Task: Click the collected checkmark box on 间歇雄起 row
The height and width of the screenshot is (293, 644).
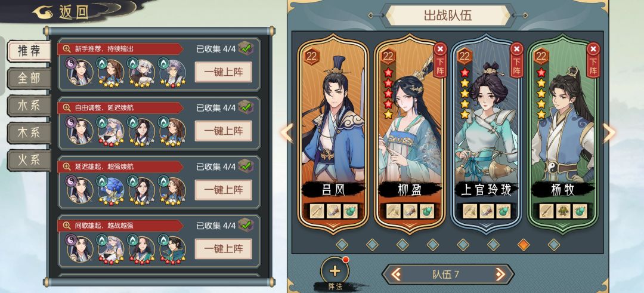Action: click(246, 225)
